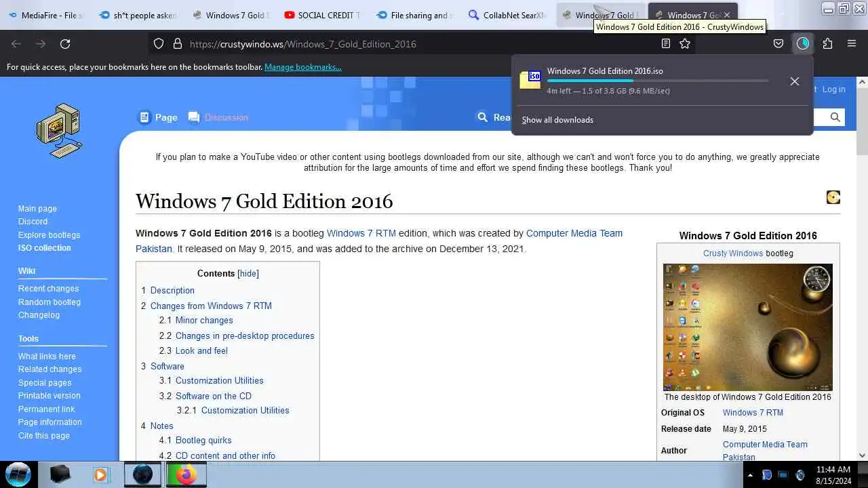The image size is (868, 488).
Task: Open the Extensions puzzle icon
Action: tap(827, 44)
